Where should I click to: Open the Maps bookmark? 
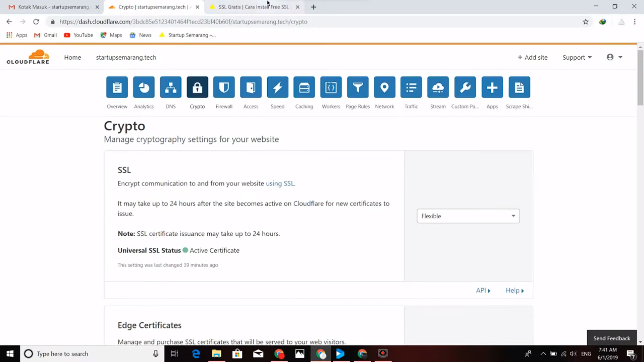pos(111,35)
